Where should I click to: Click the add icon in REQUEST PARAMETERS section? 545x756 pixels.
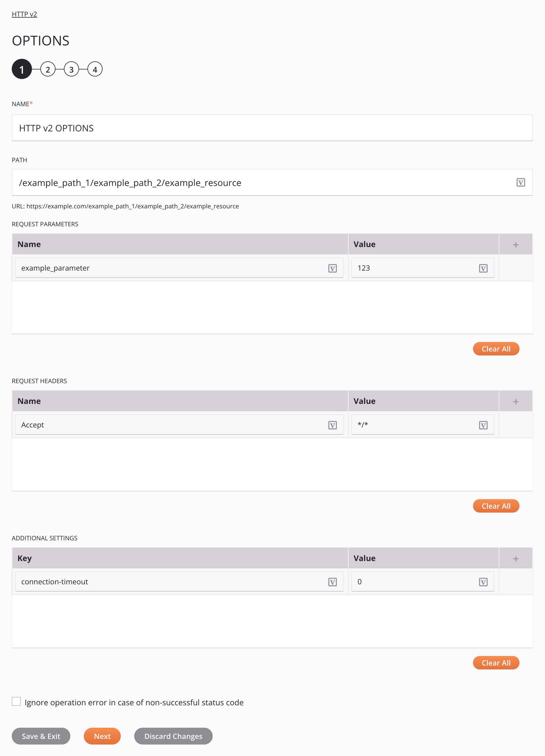[x=516, y=244]
